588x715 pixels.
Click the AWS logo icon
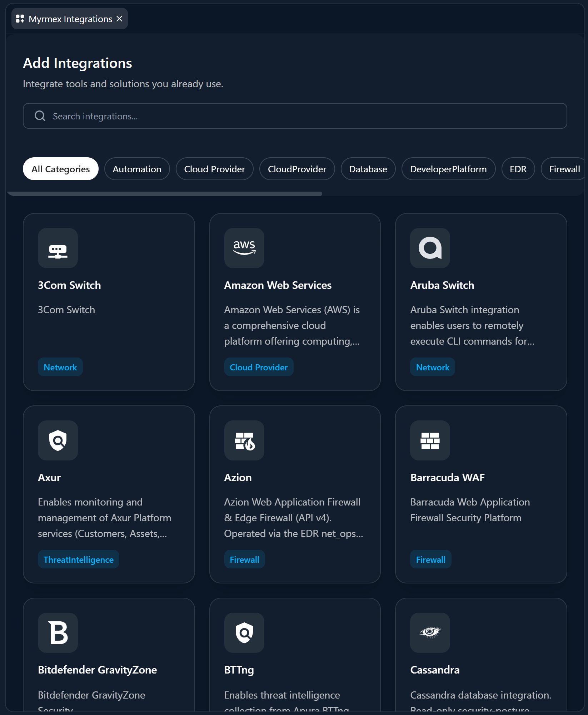(244, 248)
